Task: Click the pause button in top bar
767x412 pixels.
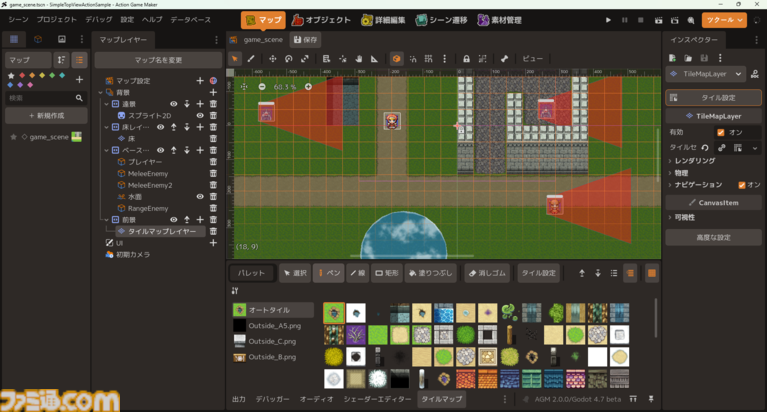Action: pyautogui.click(x=625, y=20)
